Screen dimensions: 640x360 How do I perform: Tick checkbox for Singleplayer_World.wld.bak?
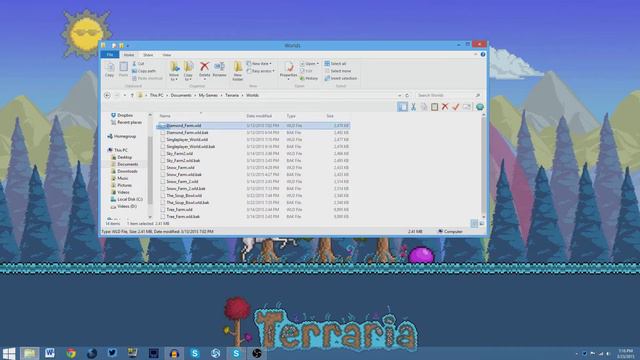point(163,147)
